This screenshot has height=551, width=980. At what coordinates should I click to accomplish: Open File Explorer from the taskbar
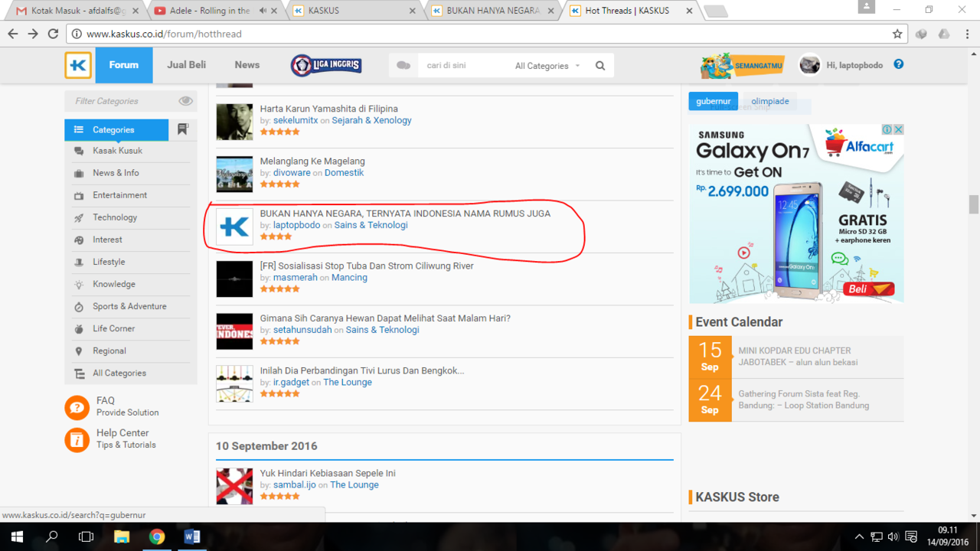122,536
